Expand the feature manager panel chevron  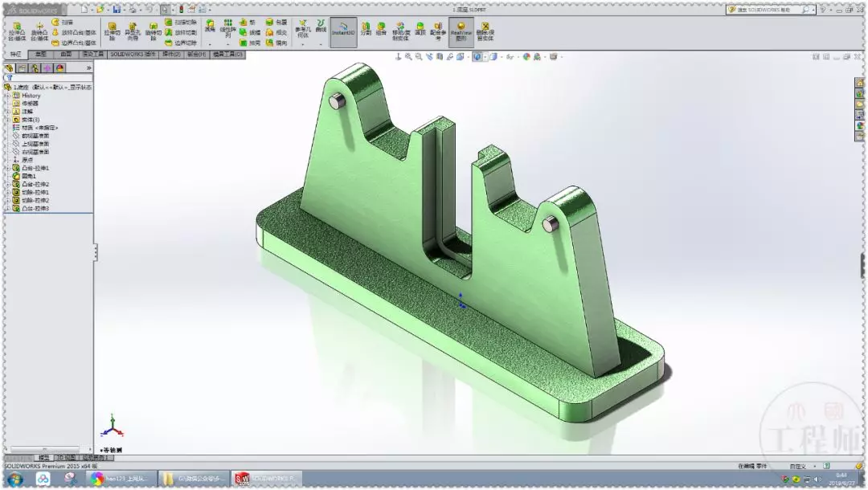click(x=88, y=68)
